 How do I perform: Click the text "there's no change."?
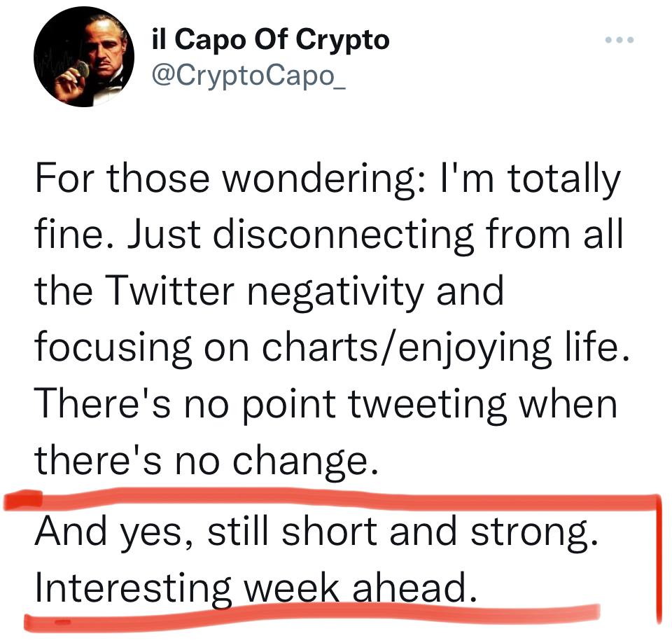(x=206, y=461)
